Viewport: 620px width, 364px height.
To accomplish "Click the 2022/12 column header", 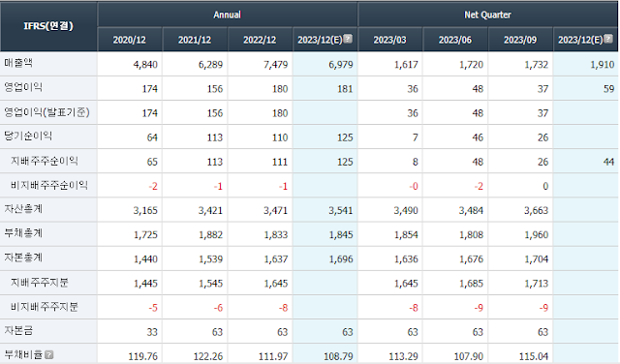I will click(x=260, y=40).
